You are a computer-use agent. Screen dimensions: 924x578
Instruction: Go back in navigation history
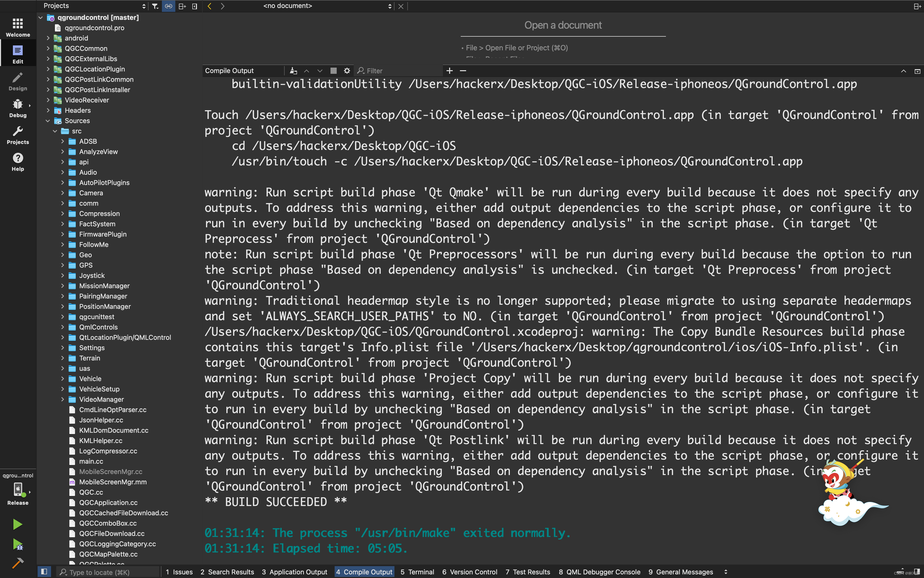click(x=209, y=6)
